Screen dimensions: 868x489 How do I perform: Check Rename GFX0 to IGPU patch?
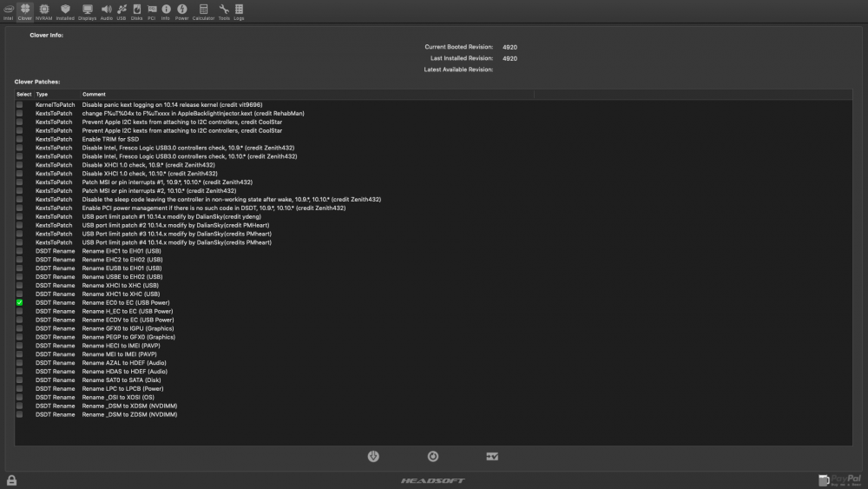pyautogui.click(x=19, y=328)
